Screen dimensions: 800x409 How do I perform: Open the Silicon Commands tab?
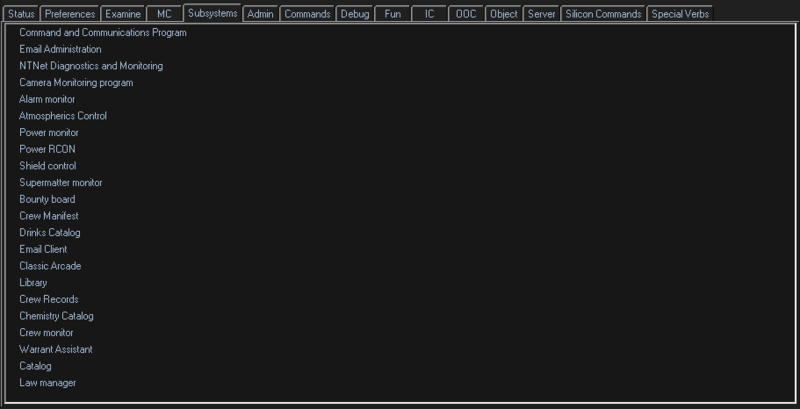[x=603, y=14]
